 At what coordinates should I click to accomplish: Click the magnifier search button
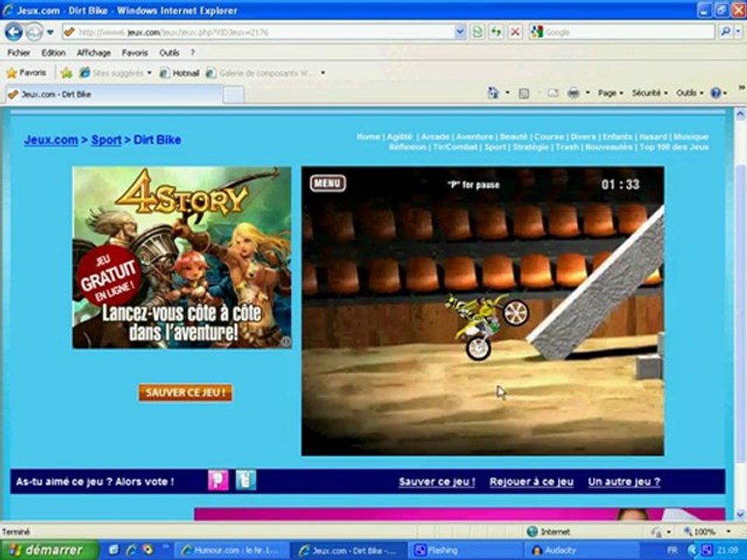(725, 33)
